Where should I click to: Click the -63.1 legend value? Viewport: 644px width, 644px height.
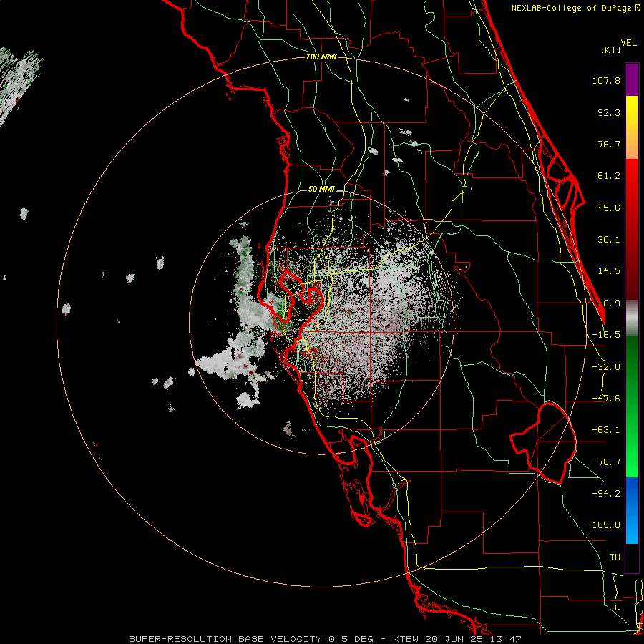coord(606,430)
